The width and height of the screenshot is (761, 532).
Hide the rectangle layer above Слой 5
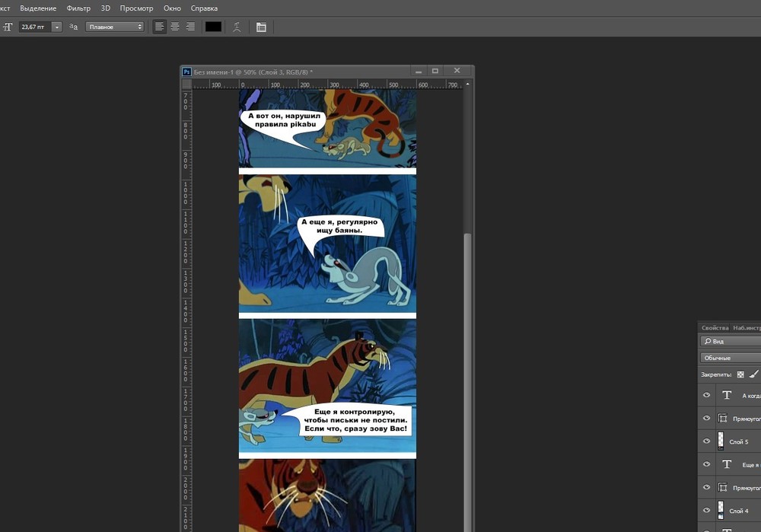(x=707, y=418)
